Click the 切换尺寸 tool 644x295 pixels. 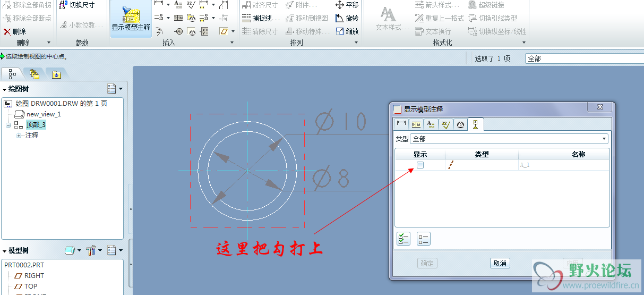point(76,5)
